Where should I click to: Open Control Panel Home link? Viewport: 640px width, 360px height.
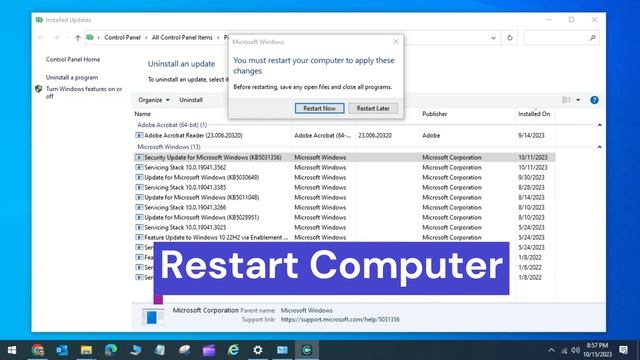(73, 59)
